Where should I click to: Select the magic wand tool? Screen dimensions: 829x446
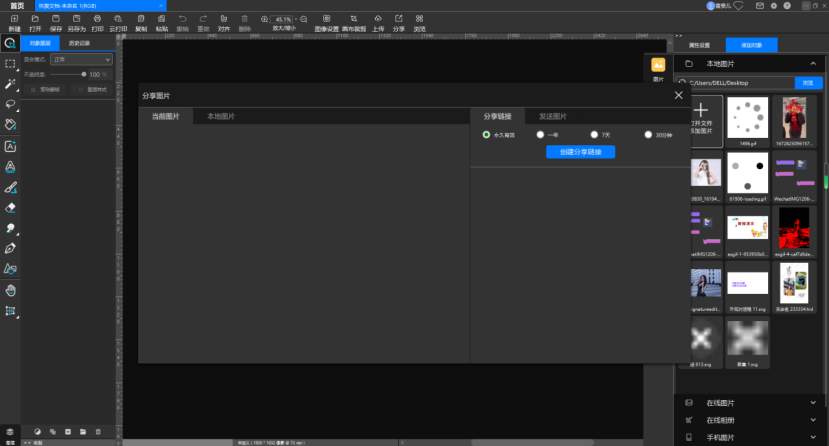10,85
